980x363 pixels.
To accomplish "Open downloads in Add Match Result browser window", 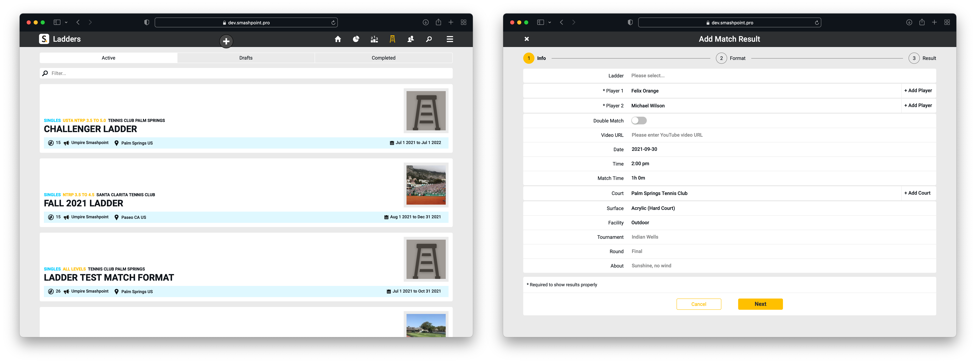I will (909, 22).
